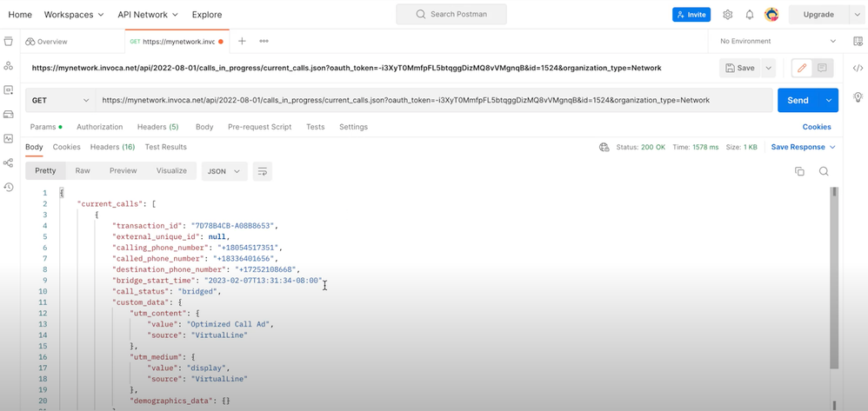The image size is (868, 411).
Task: Open Save options dropdown arrow
Action: (x=768, y=68)
